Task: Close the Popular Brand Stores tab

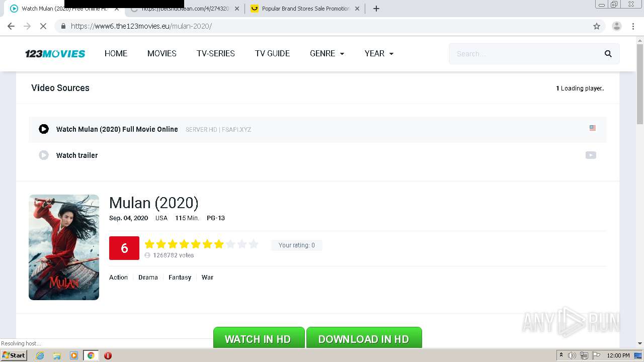Action: tap(357, 9)
